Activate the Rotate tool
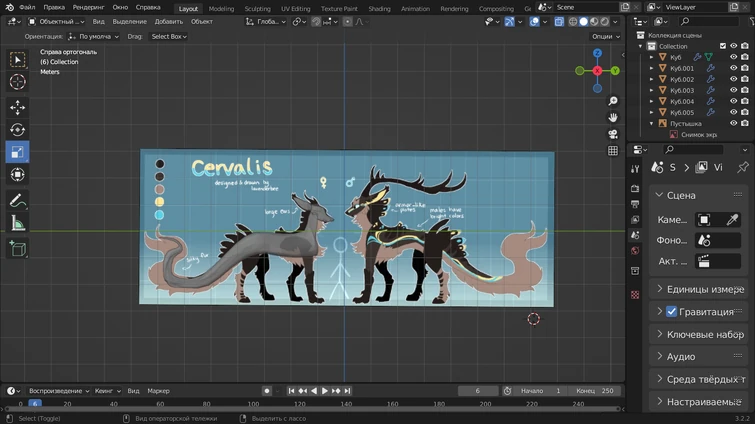This screenshot has width=755, height=424. (x=17, y=130)
